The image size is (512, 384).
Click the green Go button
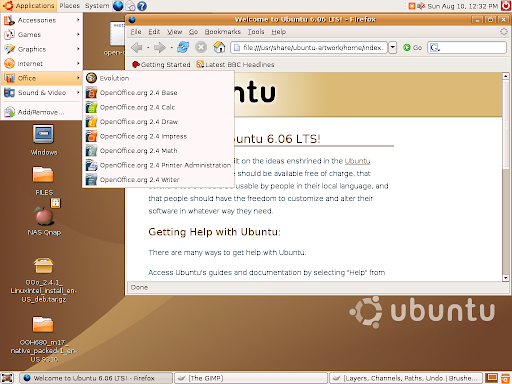[x=412, y=48]
